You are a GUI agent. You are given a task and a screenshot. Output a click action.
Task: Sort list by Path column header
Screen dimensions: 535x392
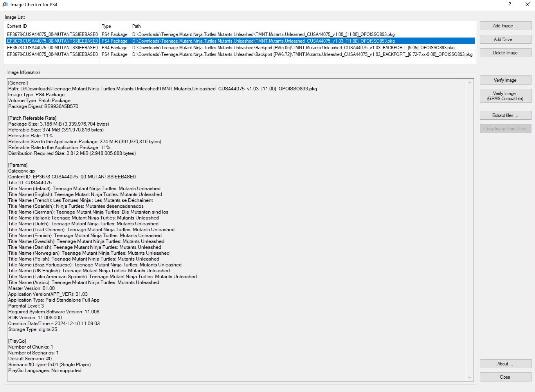point(303,26)
